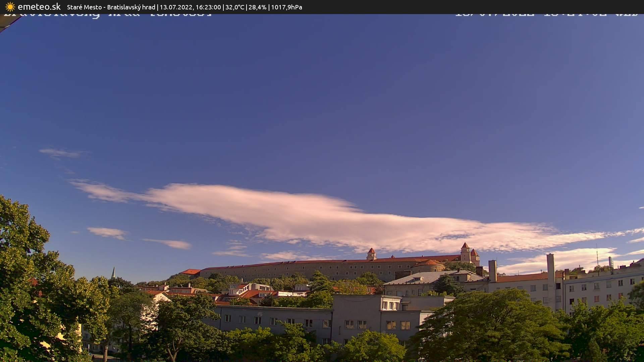
Task: Toggle the Bratislavský hrad watermark text
Action: coord(107,14)
